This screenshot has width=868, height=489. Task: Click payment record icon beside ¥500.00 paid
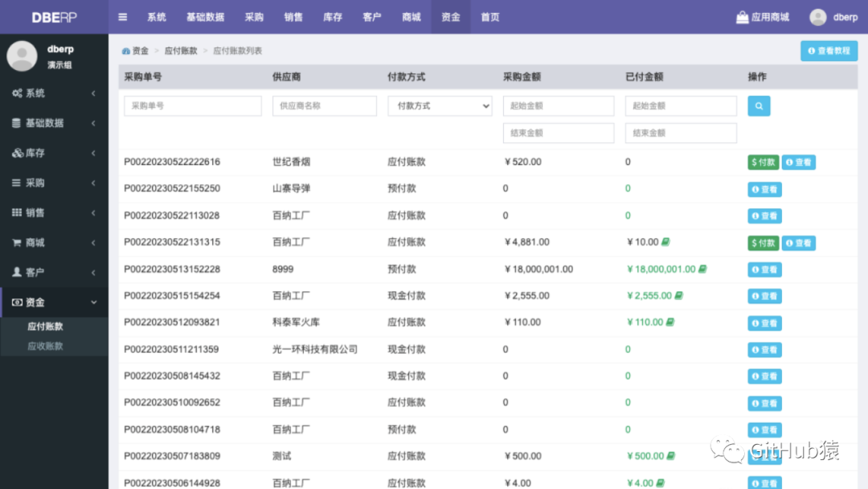pos(670,456)
